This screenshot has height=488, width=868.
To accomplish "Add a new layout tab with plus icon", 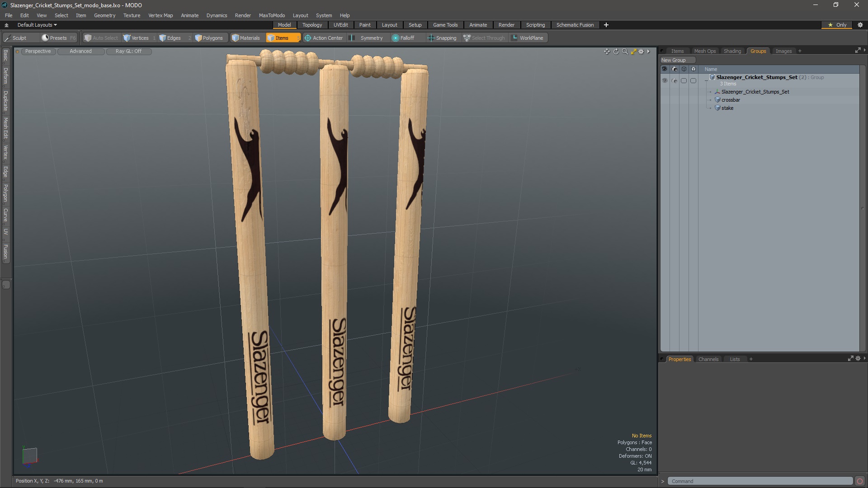I will pos(606,25).
